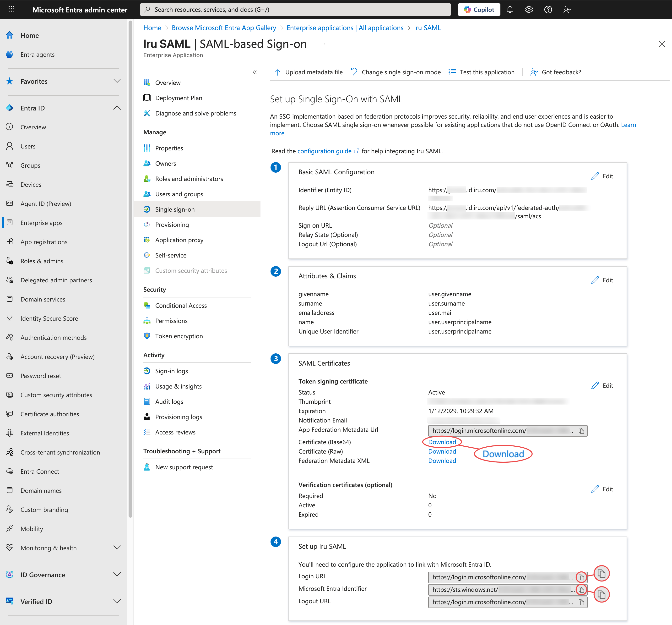672x625 pixels.
Task: Click the Iru SAML breadcrumb link
Action: pyautogui.click(x=427, y=28)
